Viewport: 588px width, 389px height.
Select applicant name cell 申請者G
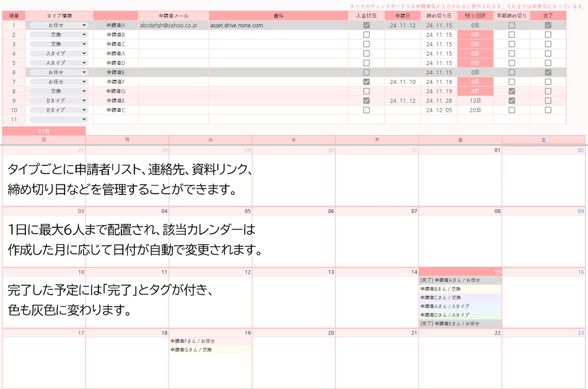pyautogui.click(x=116, y=91)
